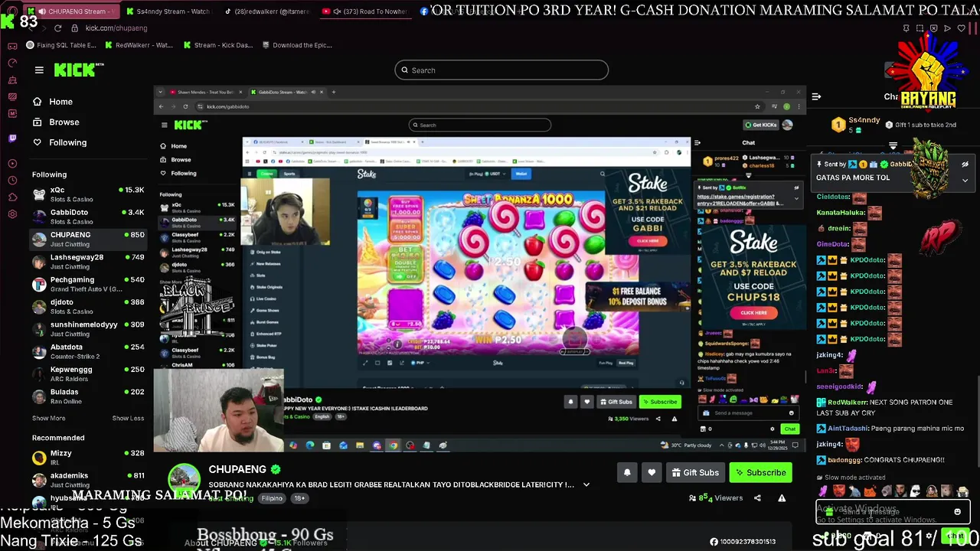
Task: Open Settings gear icon in browser sidebar
Action: 12,214
